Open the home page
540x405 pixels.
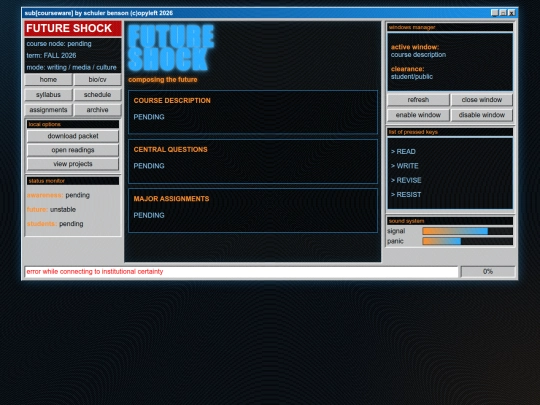(x=48, y=80)
